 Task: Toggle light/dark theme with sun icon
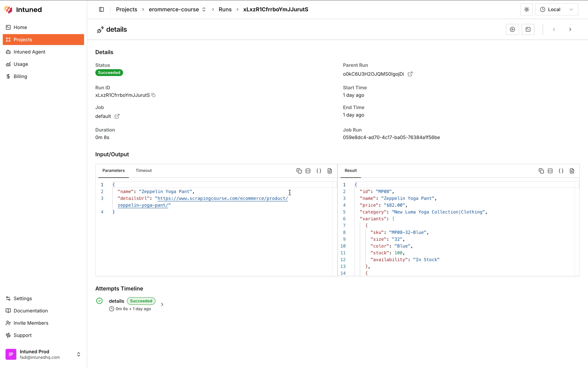tap(527, 9)
